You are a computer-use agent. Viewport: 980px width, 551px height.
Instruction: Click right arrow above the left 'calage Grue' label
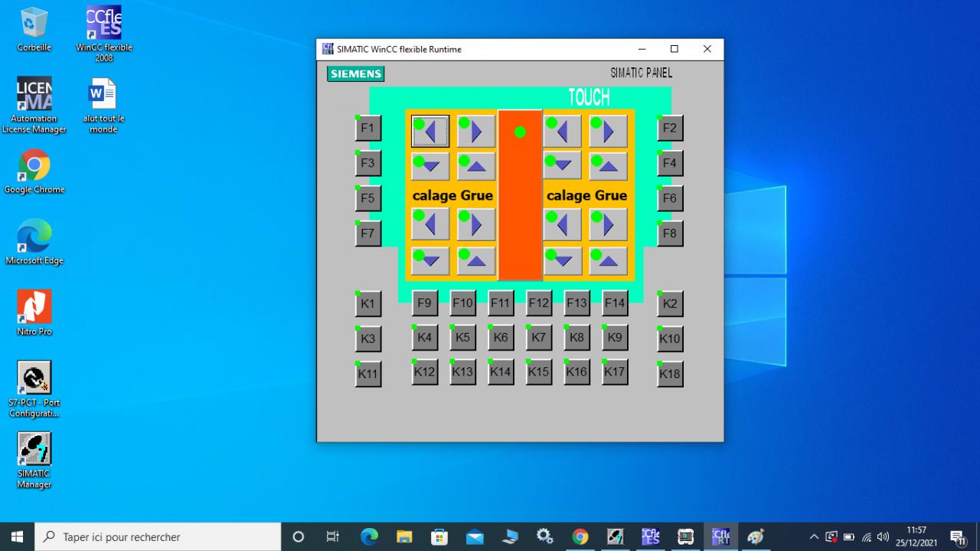click(476, 132)
